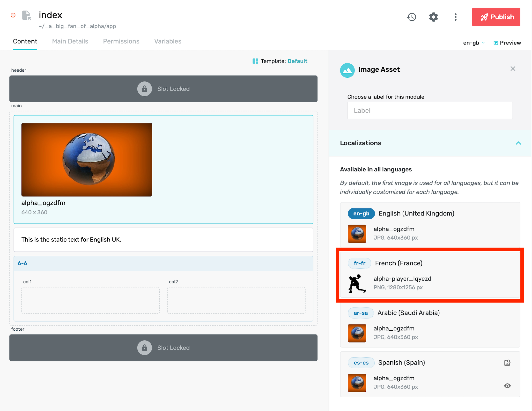Click the ar-sa language badge
This screenshot has width=532, height=411.
pos(361,313)
